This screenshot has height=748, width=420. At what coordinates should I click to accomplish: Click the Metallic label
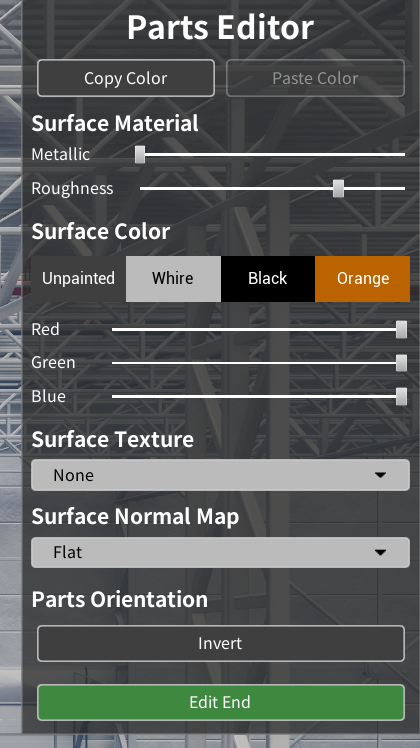click(x=61, y=155)
